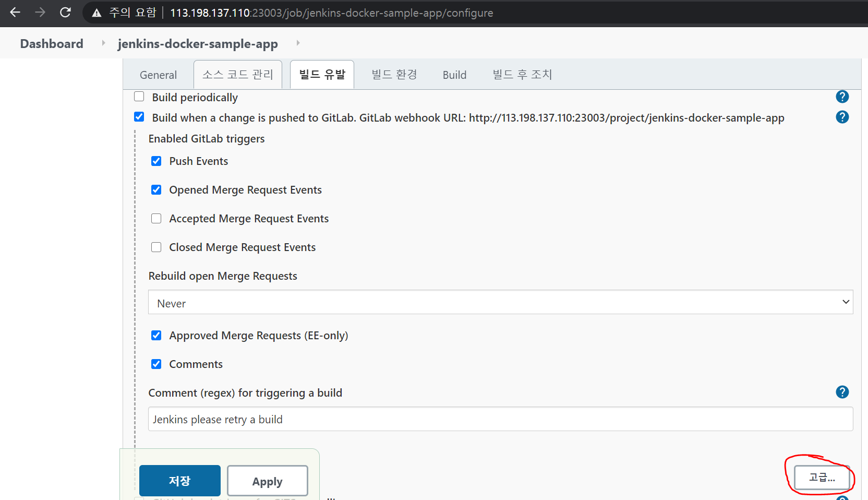This screenshot has width=868, height=500.
Task: Select the 빌드 유발 tab
Action: coord(322,75)
